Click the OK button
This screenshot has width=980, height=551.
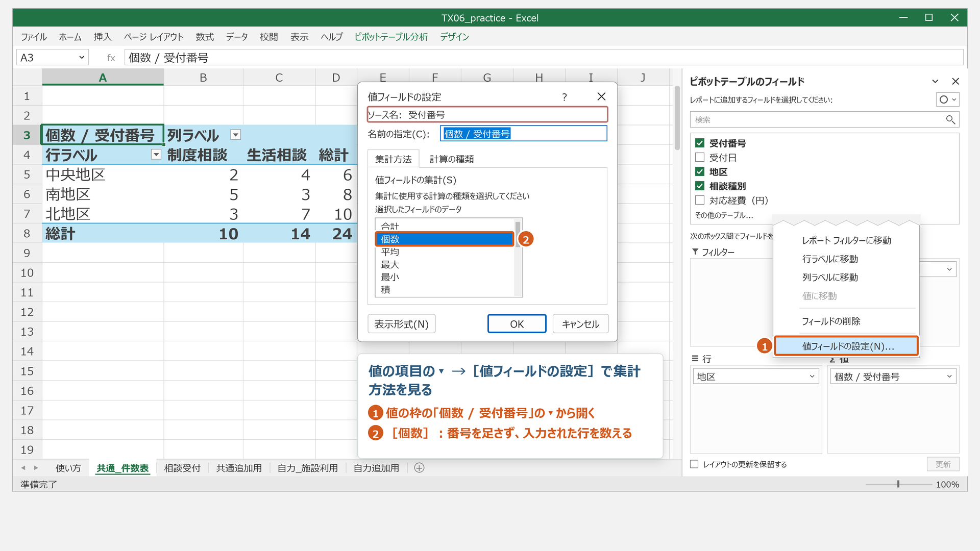tap(517, 324)
